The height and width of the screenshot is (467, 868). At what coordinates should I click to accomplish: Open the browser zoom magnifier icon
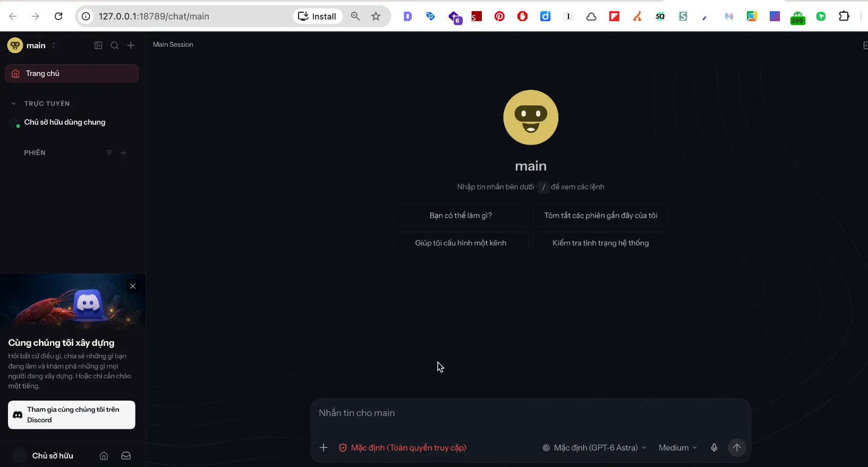(x=355, y=16)
